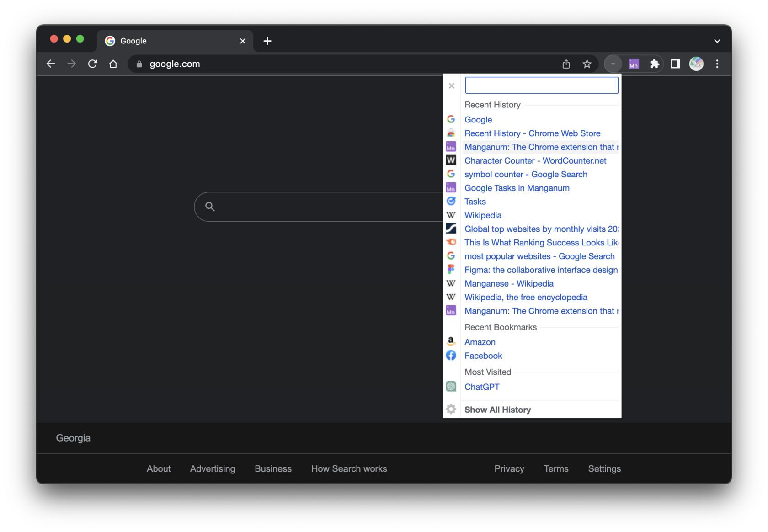Open Global top websites by monthly visits

(541, 229)
